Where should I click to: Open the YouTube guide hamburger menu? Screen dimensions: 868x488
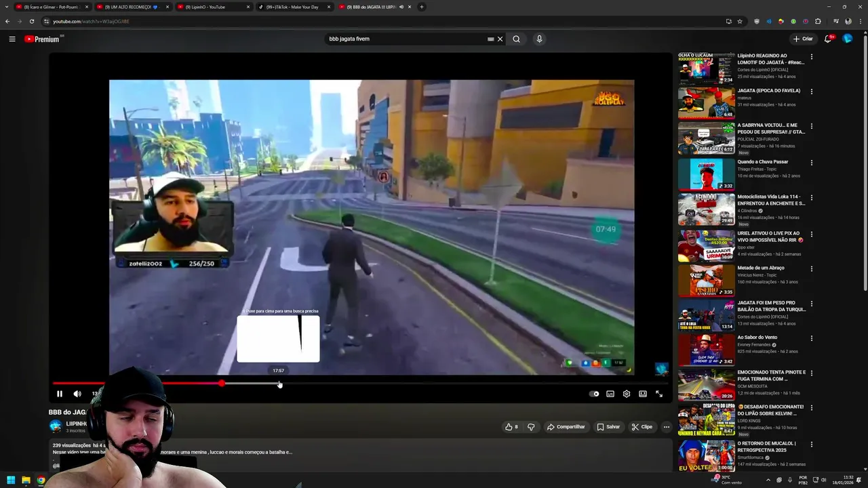(12, 39)
